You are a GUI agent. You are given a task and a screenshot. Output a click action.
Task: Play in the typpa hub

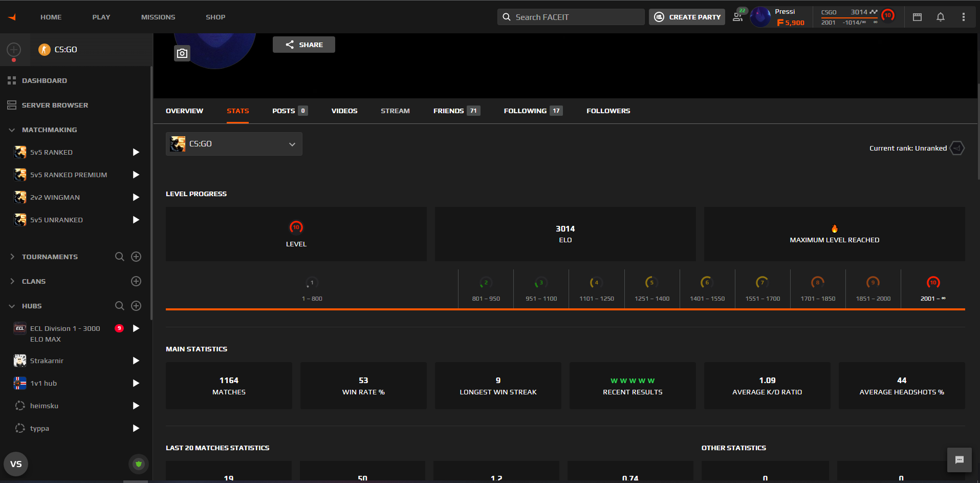(x=136, y=428)
